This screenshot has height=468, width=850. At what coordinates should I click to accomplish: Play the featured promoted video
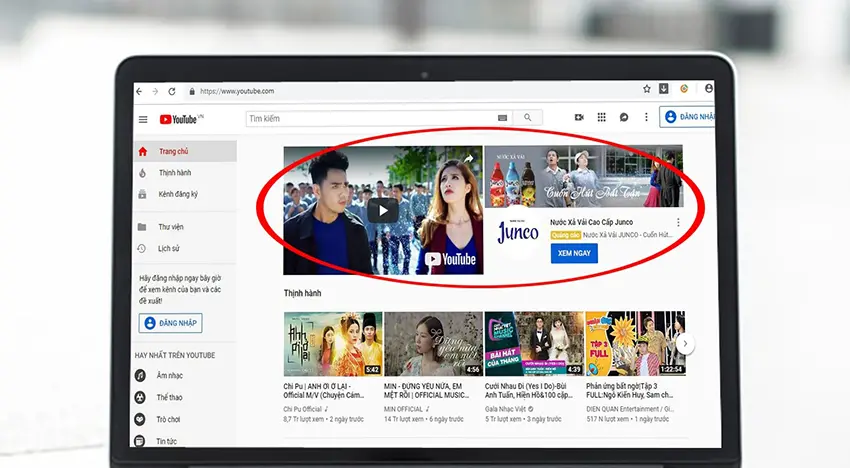coord(382,210)
